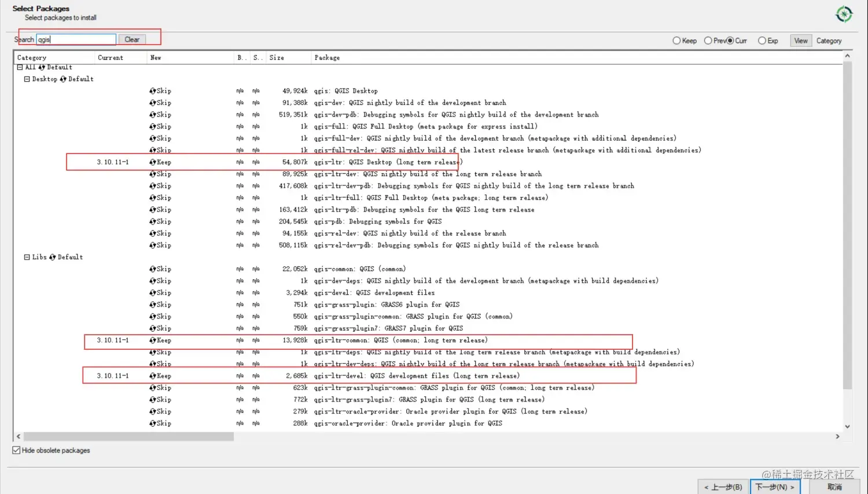This screenshot has height=494, width=868.
Task: Click the Skip icon for qgis-ltr-full meta package
Action: point(153,198)
